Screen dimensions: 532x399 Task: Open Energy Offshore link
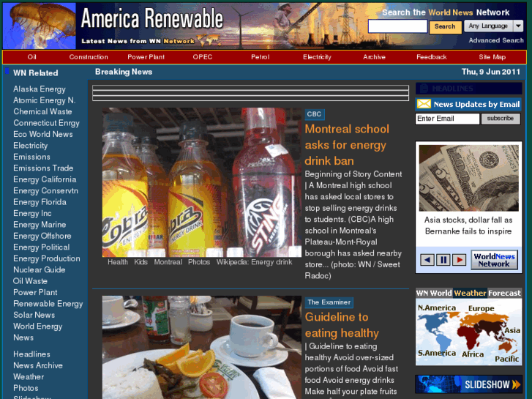click(x=42, y=236)
